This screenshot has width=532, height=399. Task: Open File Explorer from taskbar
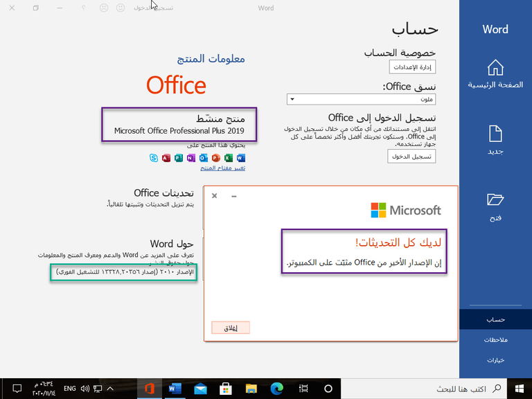(251, 389)
